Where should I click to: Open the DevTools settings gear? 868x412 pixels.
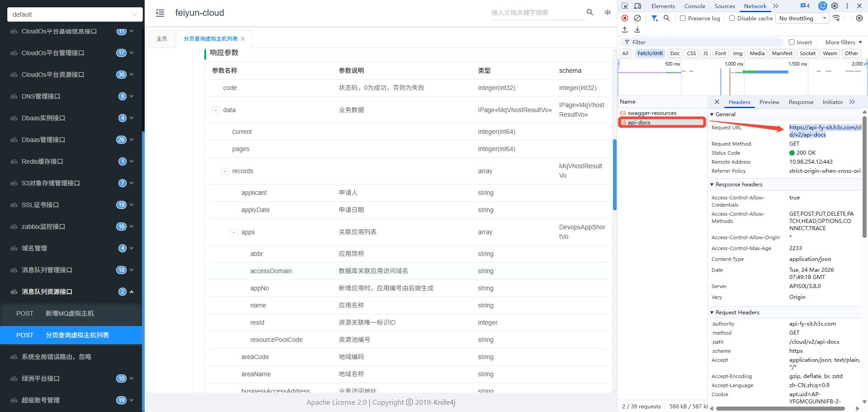835,6
